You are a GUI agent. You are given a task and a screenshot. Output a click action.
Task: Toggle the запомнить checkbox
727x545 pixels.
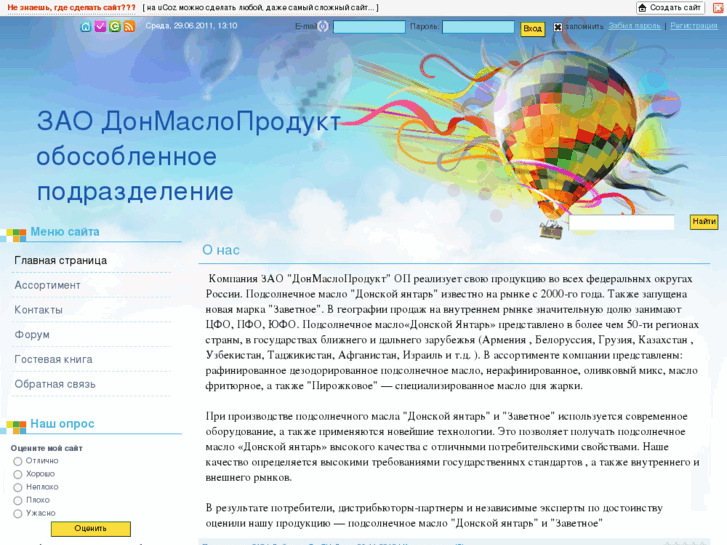point(558,27)
